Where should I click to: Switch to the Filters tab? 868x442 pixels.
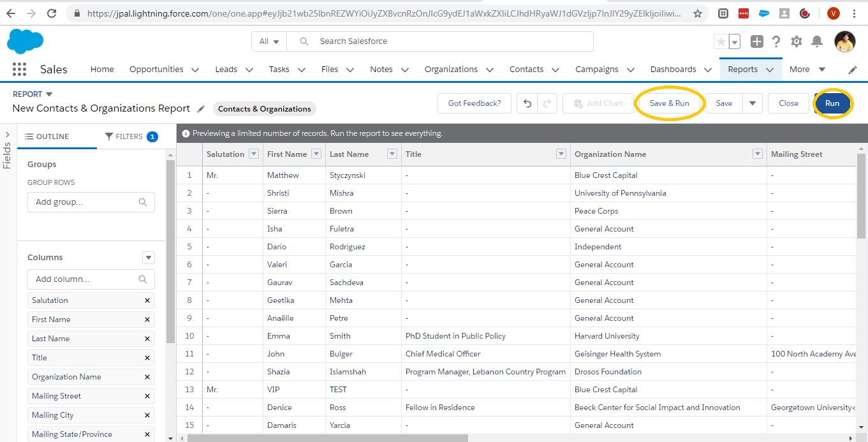(131, 136)
